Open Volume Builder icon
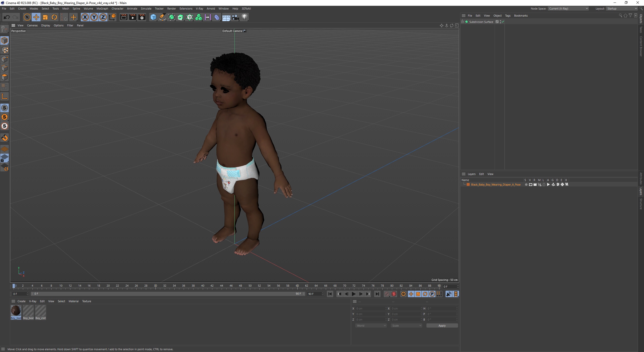Viewport: 644px width, 352px height. 199,17
